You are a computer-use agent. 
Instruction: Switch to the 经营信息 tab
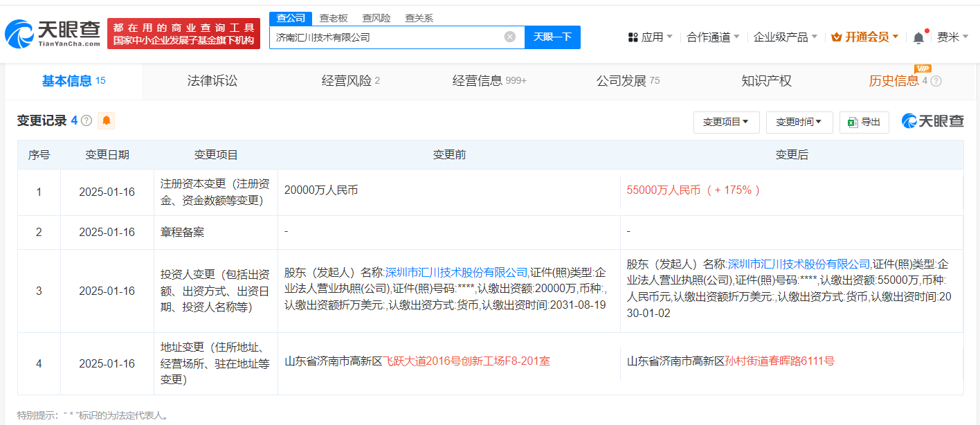tap(489, 81)
